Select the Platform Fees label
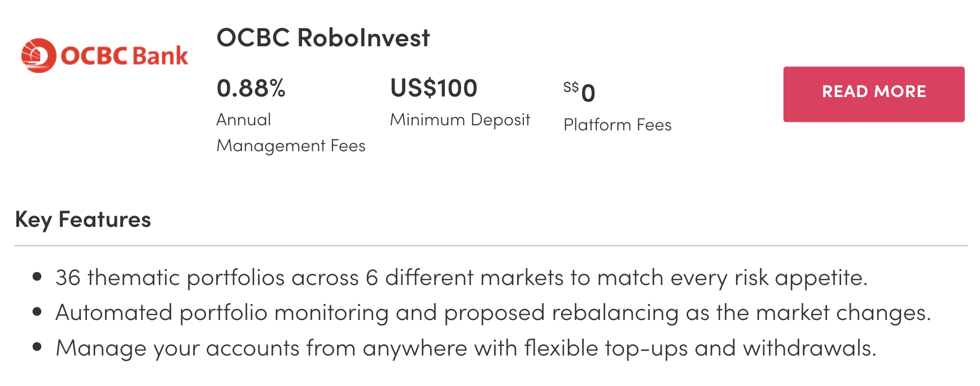 pos(618,125)
